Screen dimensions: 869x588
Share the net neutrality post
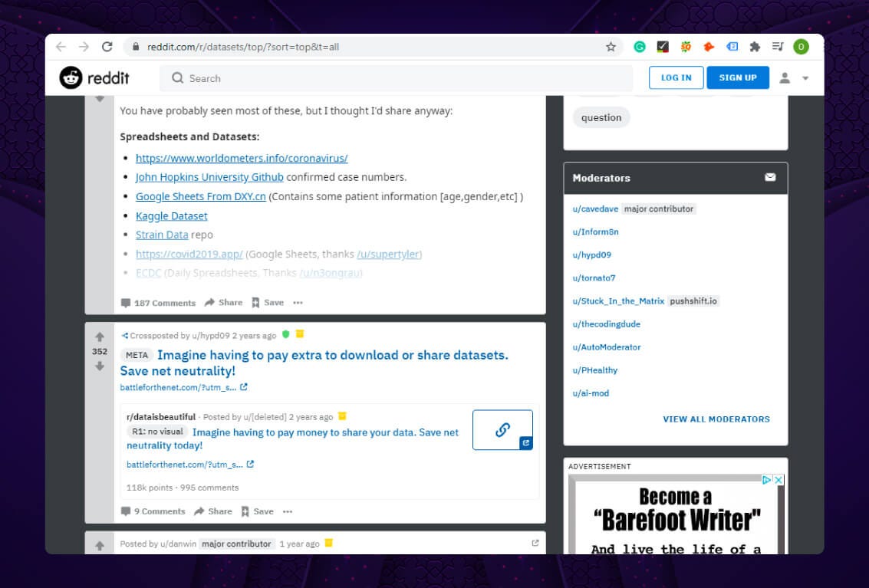coord(212,511)
